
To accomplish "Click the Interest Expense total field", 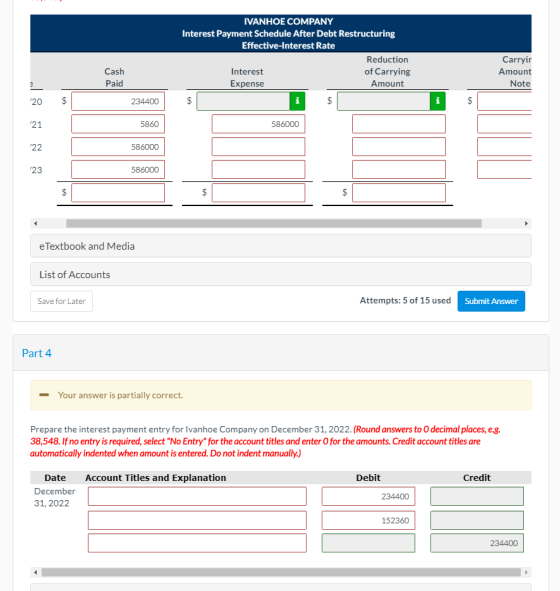I will [x=259, y=193].
